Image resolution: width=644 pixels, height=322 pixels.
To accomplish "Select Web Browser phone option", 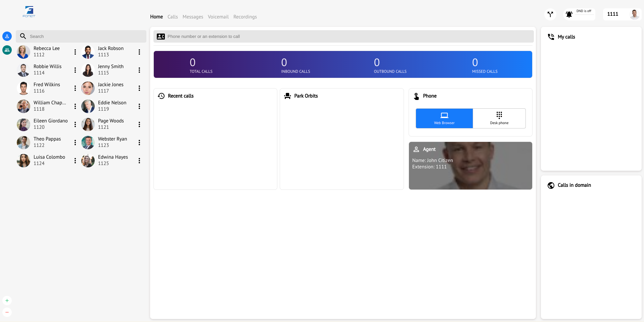I will 444,118.
